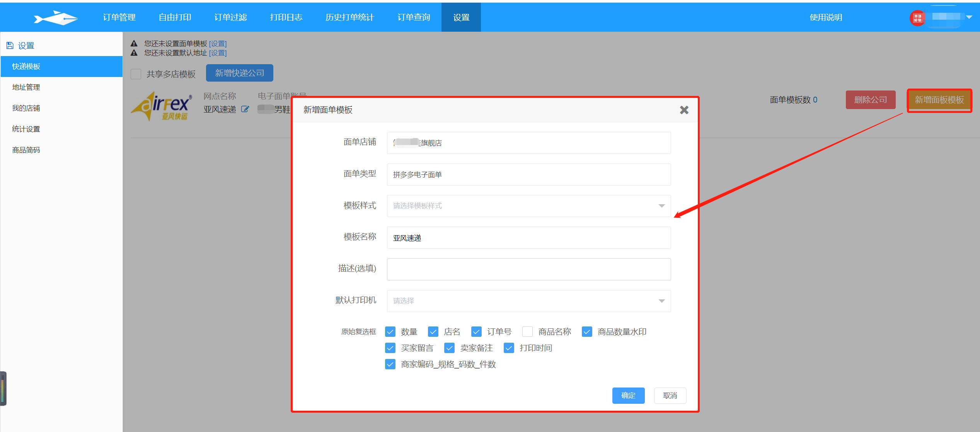The width and height of the screenshot is (980, 432).
Task: Uncheck the 买家留言 checkbox
Action: click(x=390, y=348)
